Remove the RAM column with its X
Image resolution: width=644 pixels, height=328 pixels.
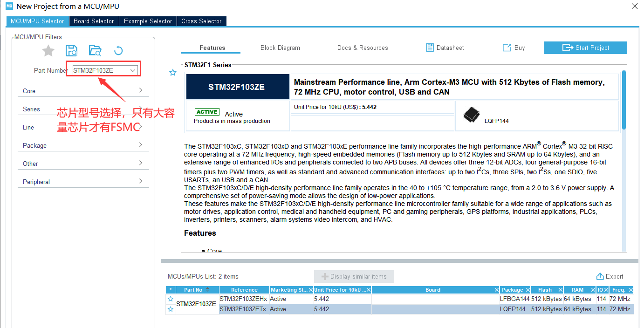click(593, 290)
